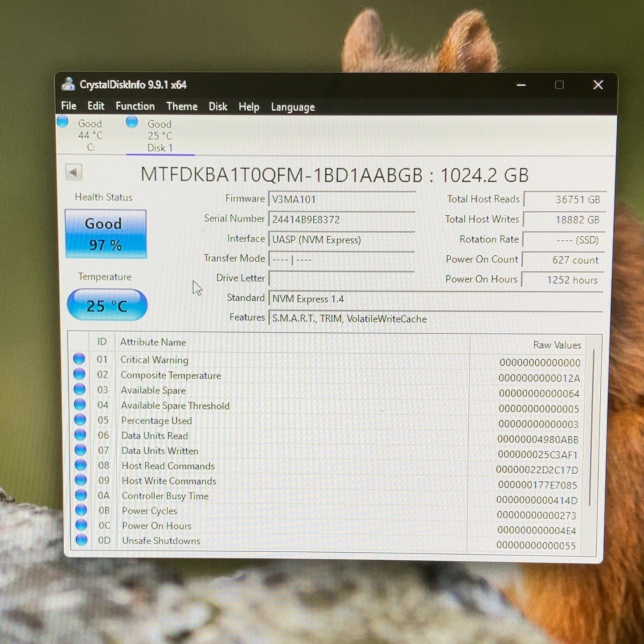Open the Theme menu
This screenshot has width=644, height=644.
pos(182,107)
